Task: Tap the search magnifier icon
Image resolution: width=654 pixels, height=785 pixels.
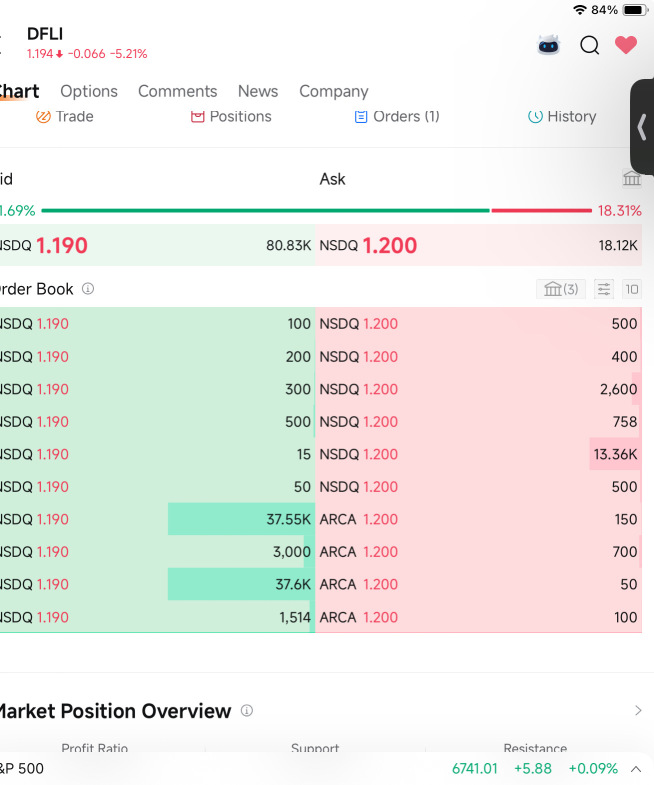Action: click(589, 45)
